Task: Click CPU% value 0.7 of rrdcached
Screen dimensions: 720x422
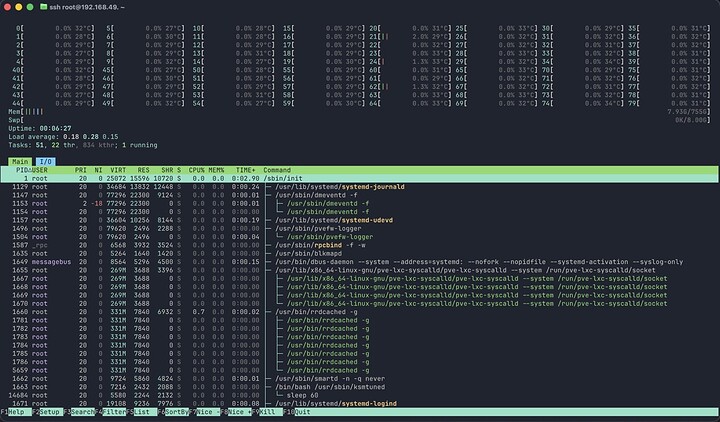Action: (x=198, y=312)
